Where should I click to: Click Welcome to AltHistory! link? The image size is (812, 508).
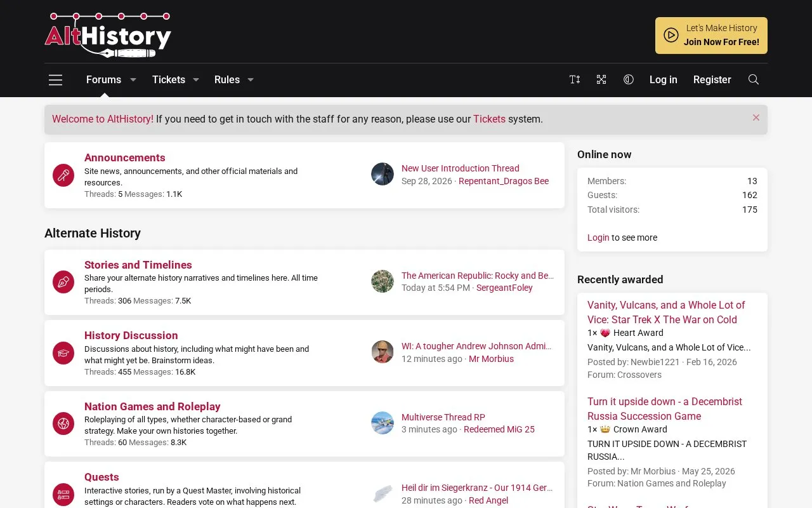click(x=103, y=119)
